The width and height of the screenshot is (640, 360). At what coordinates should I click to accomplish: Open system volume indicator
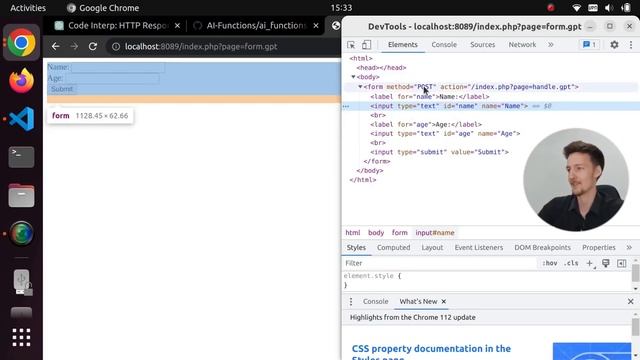609,8
